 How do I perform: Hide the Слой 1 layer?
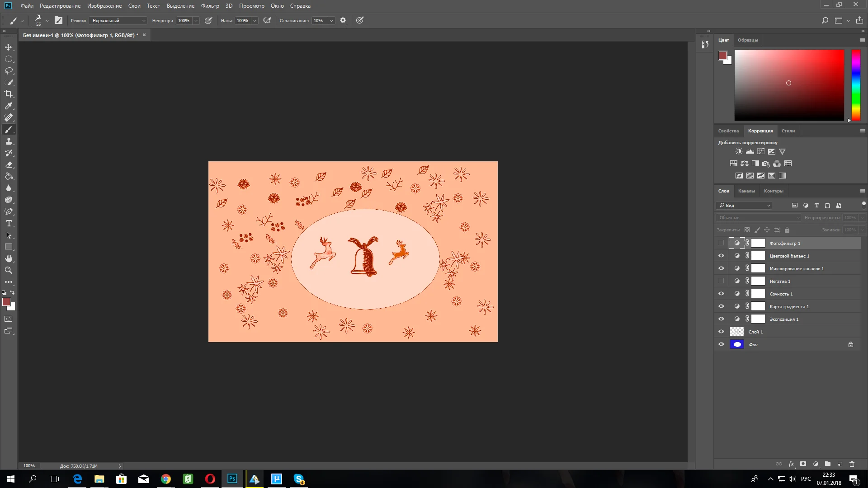pyautogui.click(x=721, y=332)
